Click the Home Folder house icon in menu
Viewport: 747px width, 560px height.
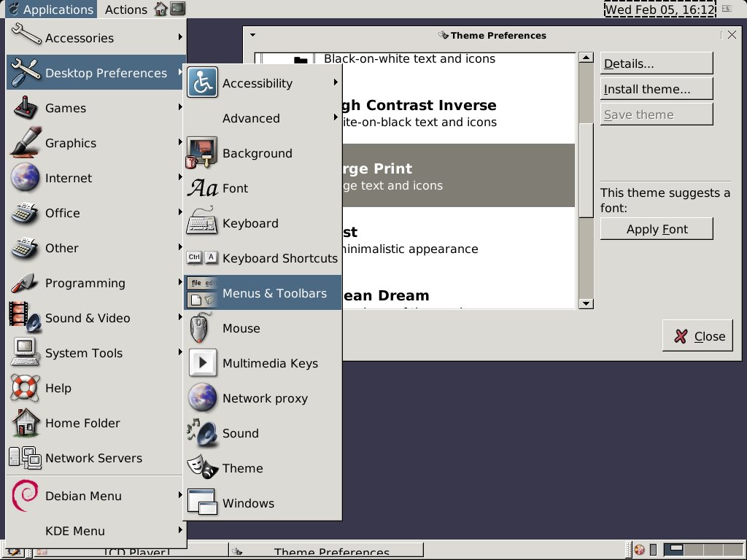tap(26, 422)
